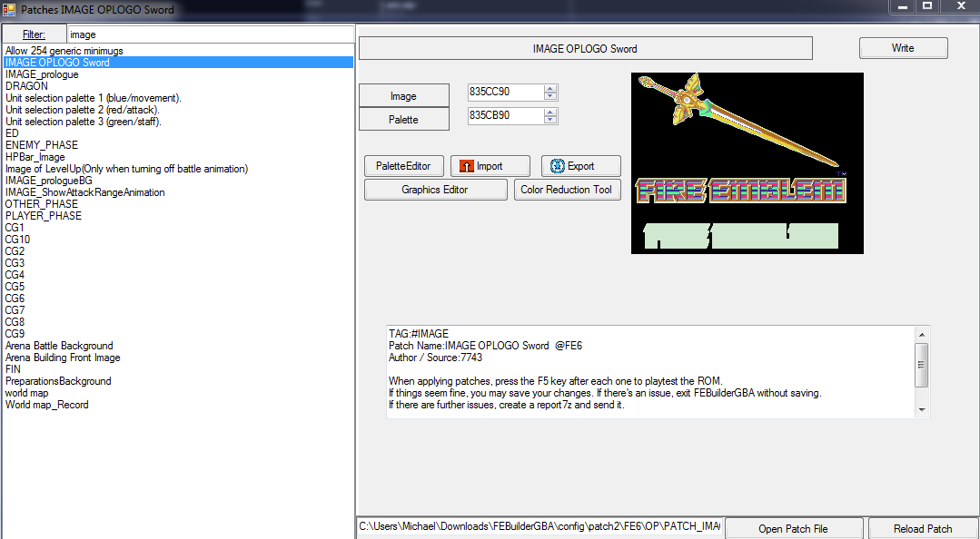
Task: Increase the Image address value with up arrow
Action: coord(550,89)
